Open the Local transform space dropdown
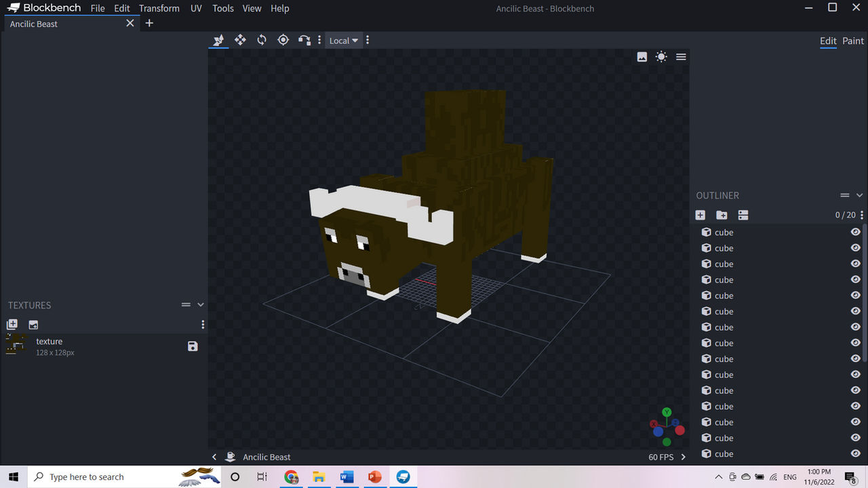Image resolution: width=868 pixels, height=488 pixels. (344, 41)
